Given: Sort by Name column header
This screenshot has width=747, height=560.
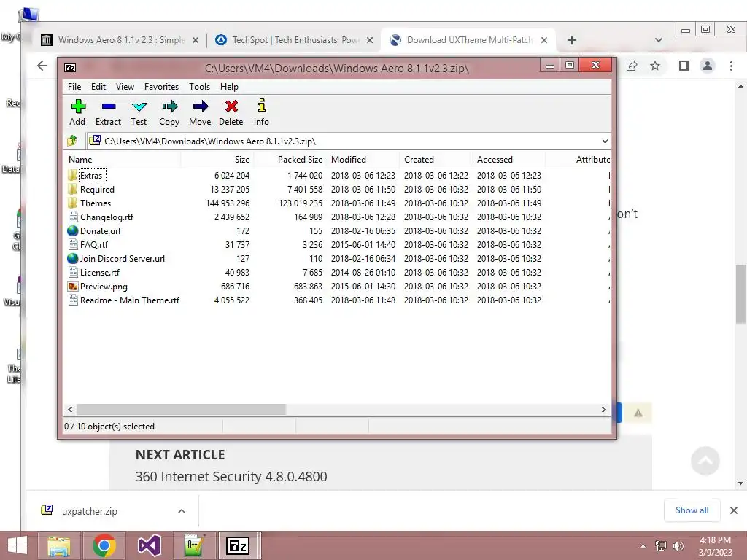Looking at the screenshot, I should pos(122,160).
